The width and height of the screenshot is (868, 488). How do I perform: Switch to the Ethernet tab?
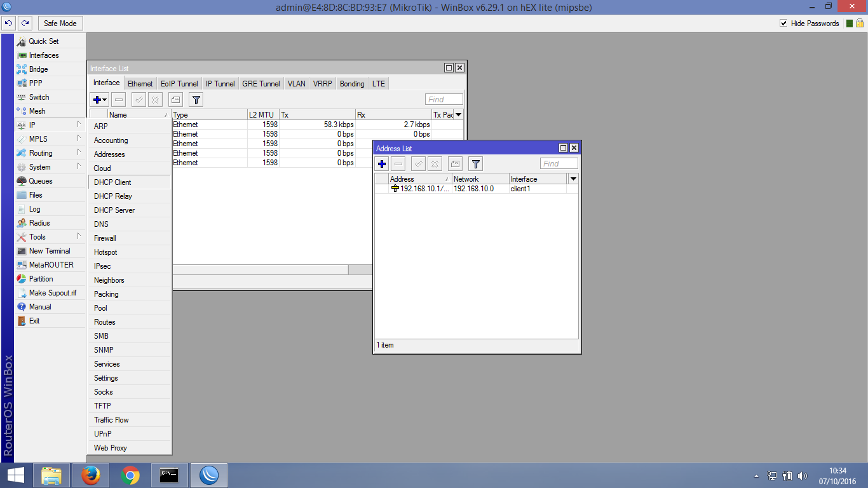[140, 84]
